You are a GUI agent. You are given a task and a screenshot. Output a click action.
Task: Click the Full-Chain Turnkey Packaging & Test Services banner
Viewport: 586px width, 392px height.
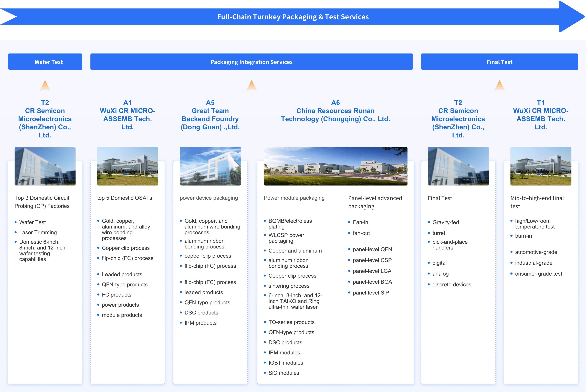293,17
